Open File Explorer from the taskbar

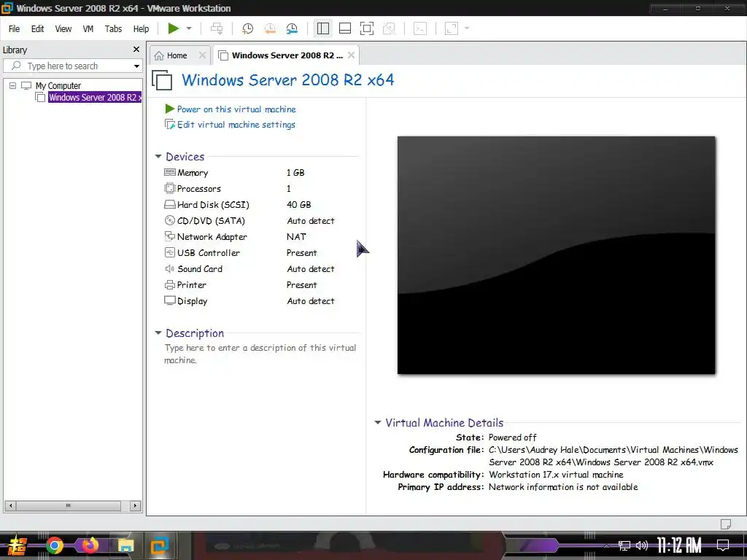click(125, 545)
